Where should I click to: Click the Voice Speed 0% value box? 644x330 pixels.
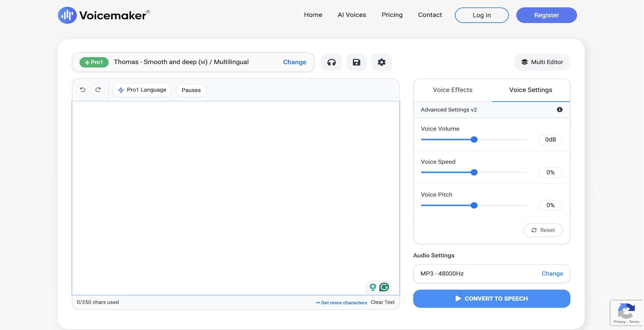551,172
